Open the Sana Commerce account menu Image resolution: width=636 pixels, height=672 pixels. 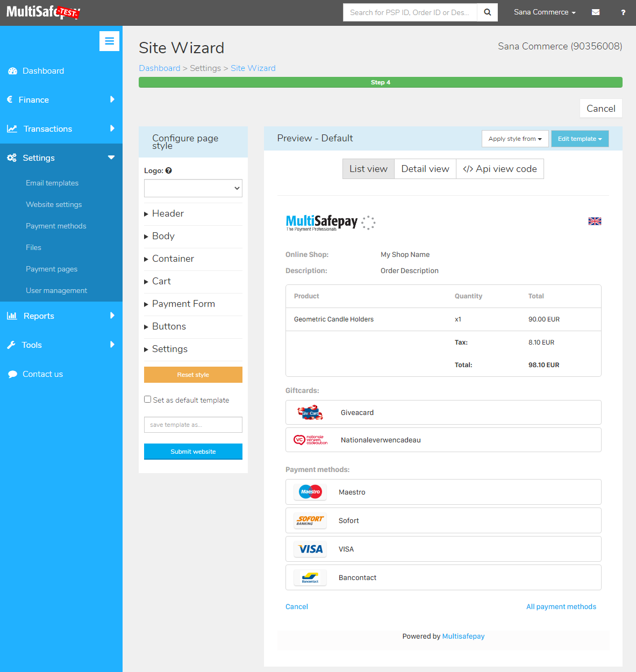tap(545, 12)
